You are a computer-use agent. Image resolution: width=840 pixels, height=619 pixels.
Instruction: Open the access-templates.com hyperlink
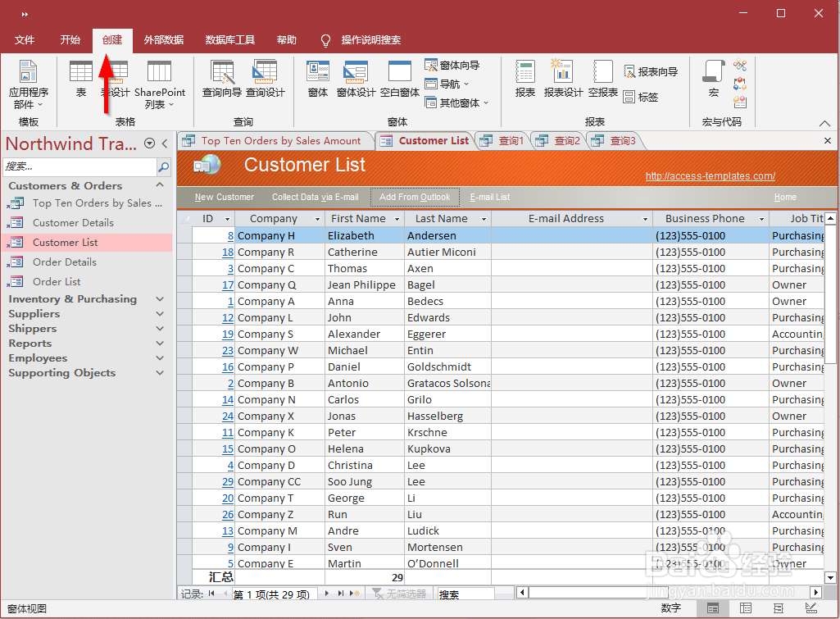pyautogui.click(x=710, y=175)
